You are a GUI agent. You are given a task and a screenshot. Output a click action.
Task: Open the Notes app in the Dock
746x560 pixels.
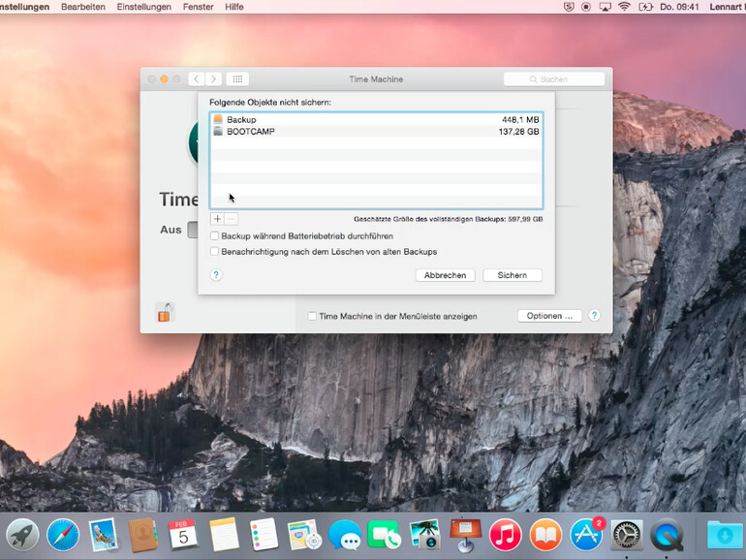[224, 535]
